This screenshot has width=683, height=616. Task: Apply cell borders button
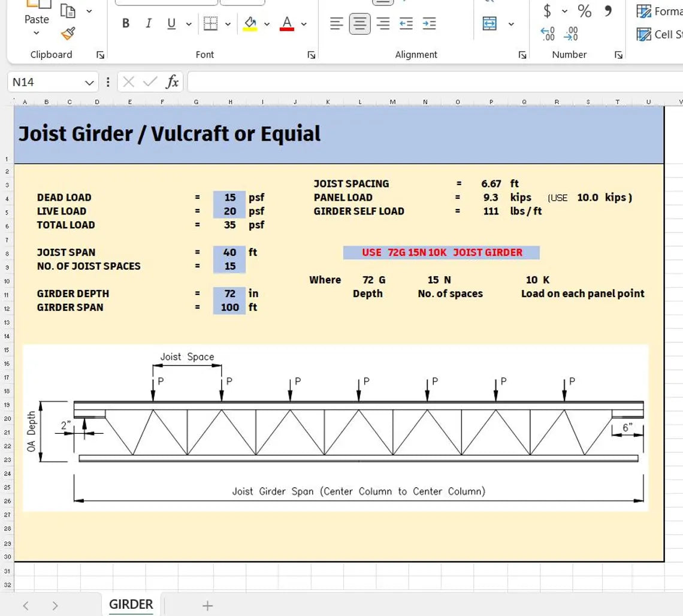click(211, 23)
